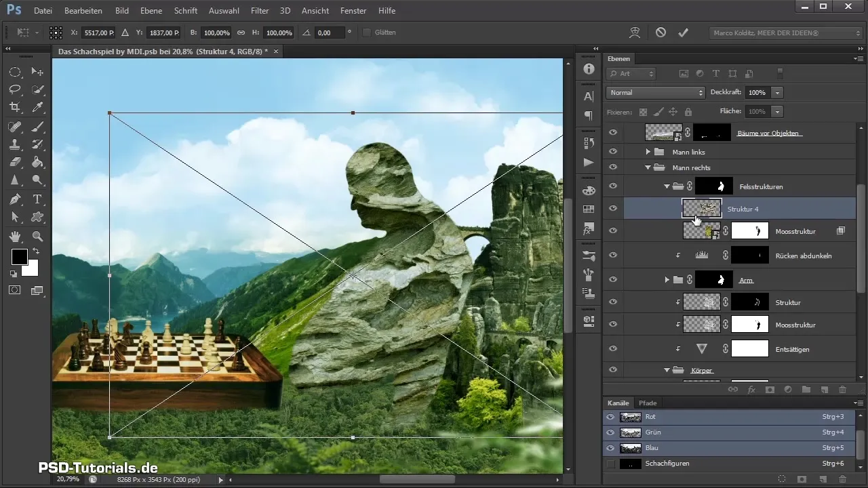
Task: Select the Dodge tool
Action: 37,180
